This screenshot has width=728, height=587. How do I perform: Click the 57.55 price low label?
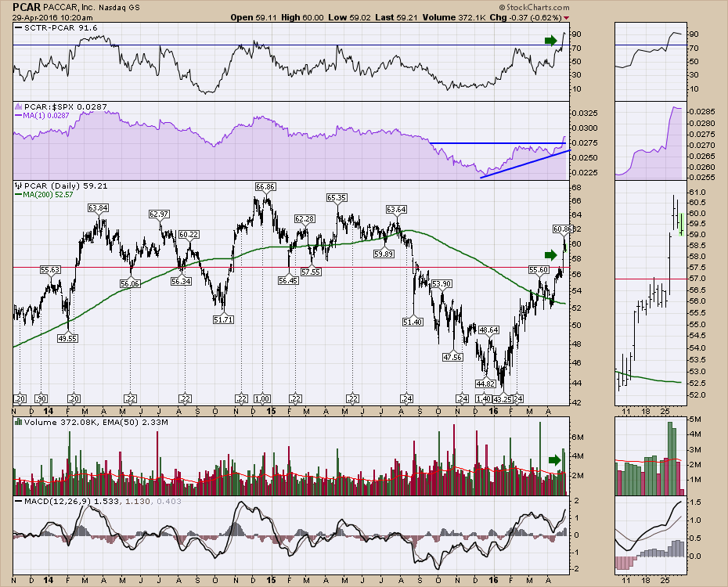coord(311,272)
